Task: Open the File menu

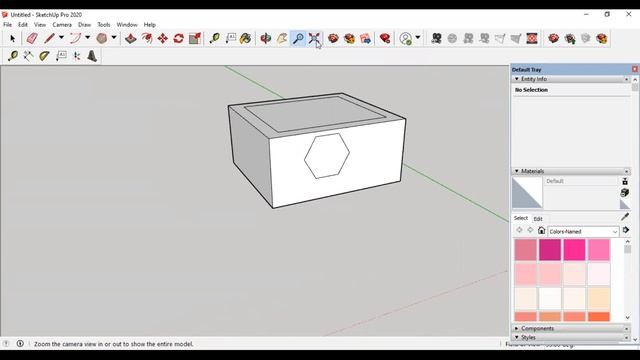Action: point(7,24)
